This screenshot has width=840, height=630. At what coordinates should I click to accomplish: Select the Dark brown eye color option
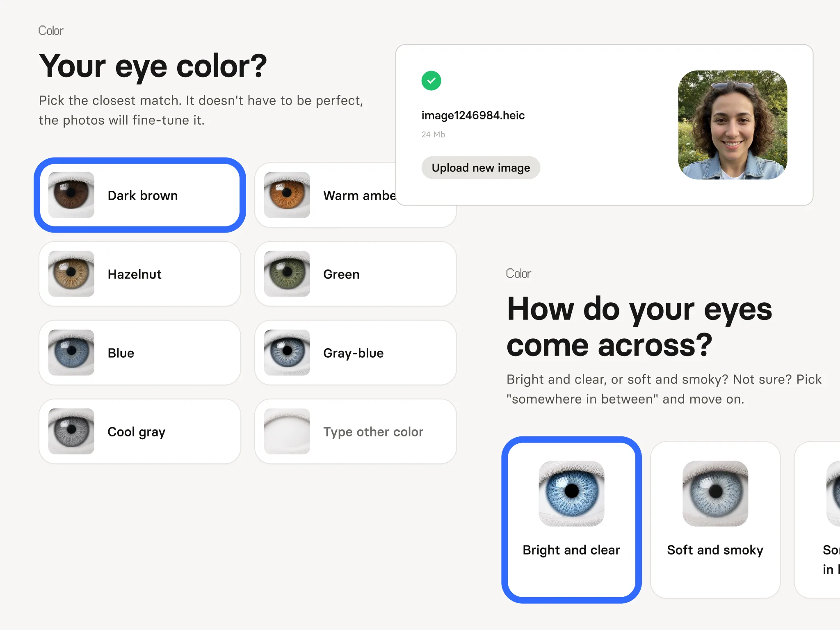pos(140,195)
